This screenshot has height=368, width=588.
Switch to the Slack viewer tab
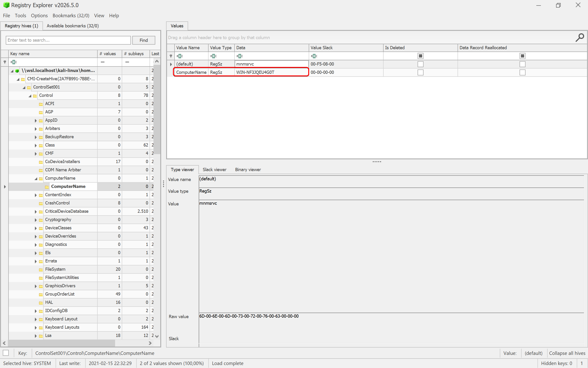pos(215,170)
